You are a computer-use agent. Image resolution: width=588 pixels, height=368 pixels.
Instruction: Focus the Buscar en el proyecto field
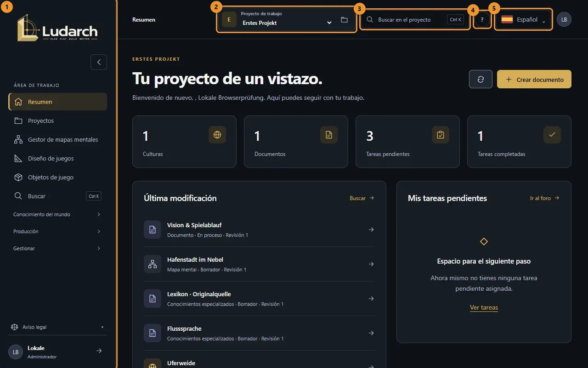(x=415, y=20)
